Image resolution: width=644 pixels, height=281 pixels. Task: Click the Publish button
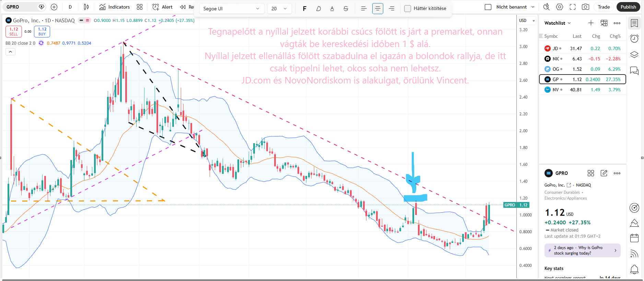coord(628,7)
